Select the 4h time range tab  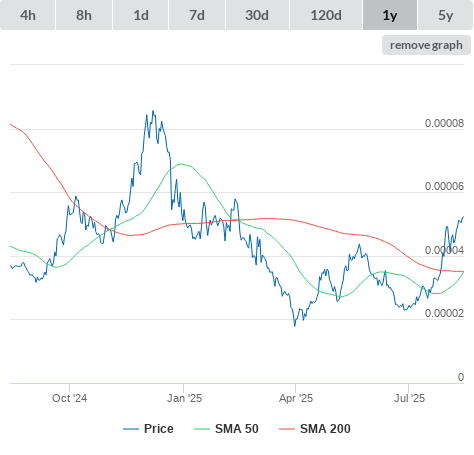tap(28, 15)
